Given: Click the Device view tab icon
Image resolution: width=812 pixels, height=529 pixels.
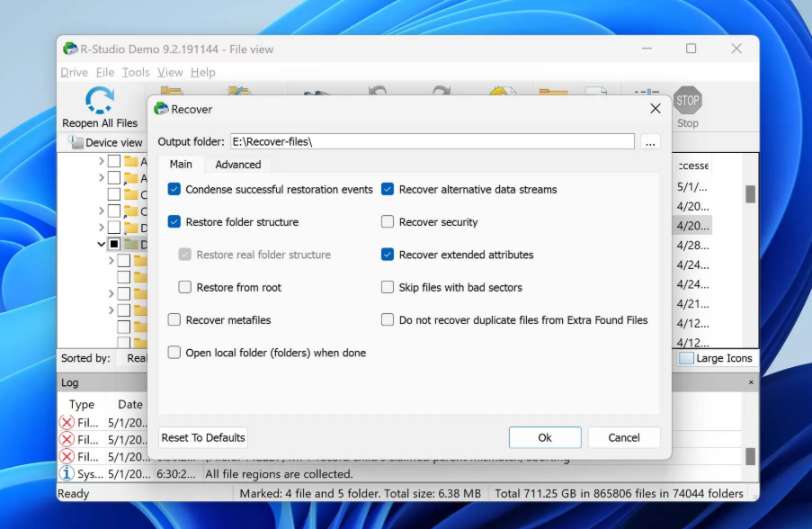Looking at the screenshot, I should [x=76, y=143].
